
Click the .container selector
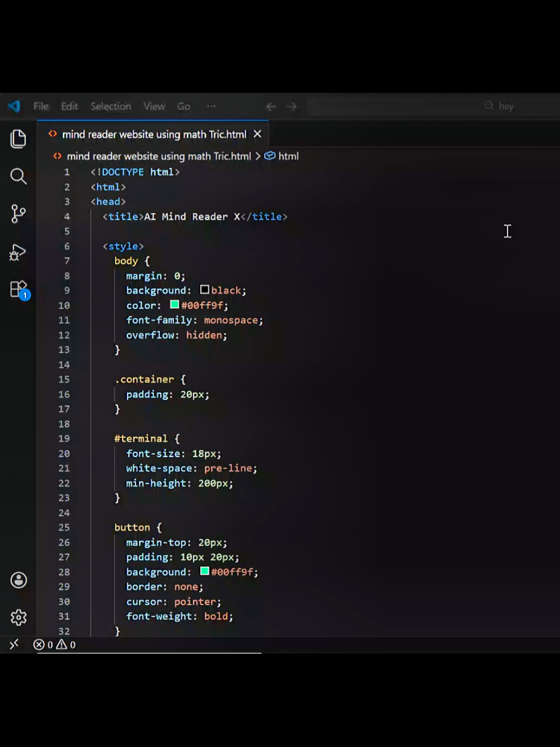tap(144, 379)
